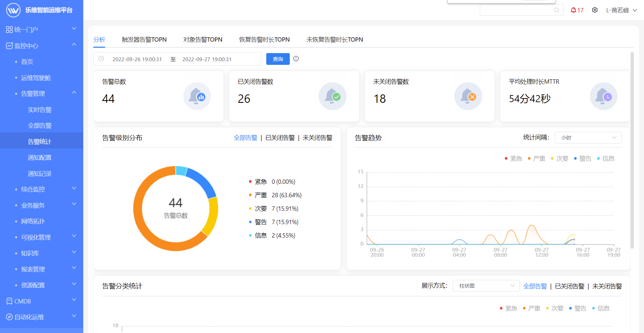
Task: Open the settings gear icon
Action: coord(595,10)
